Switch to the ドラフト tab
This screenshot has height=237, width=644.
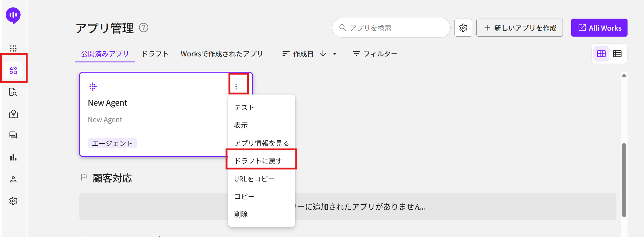pos(155,54)
